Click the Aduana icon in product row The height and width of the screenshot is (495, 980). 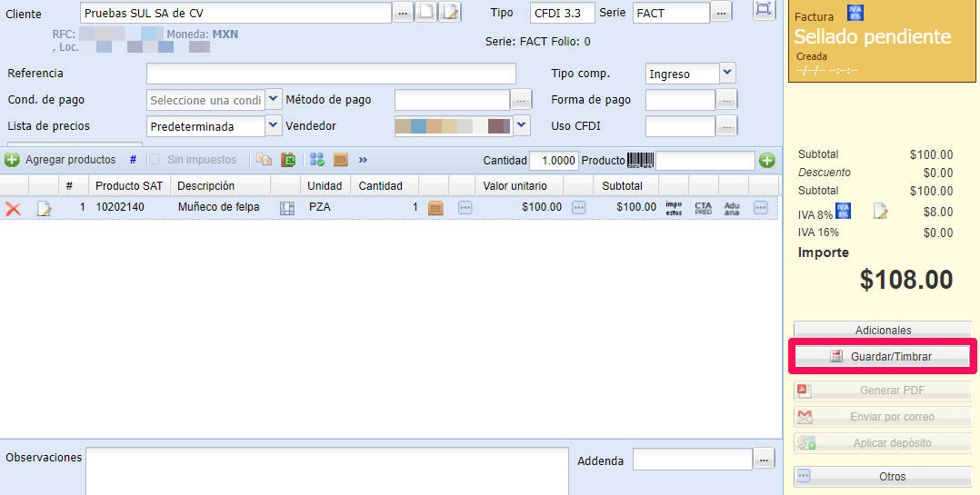(732, 208)
